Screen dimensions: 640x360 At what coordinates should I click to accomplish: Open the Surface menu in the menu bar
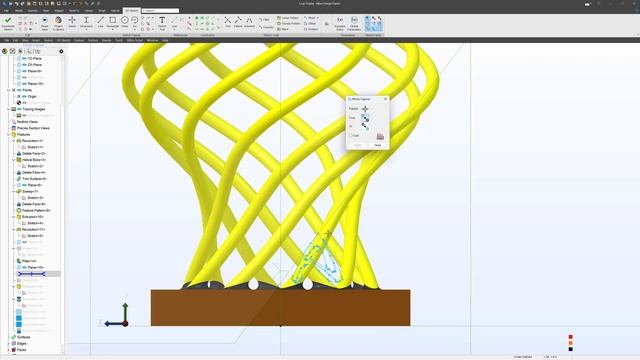[x=93, y=40]
